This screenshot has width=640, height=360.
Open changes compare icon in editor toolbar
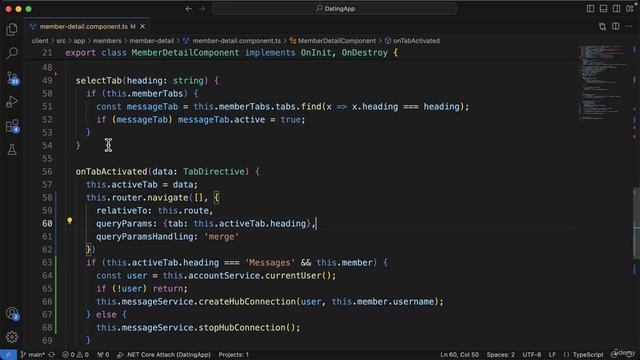[x=602, y=27]
